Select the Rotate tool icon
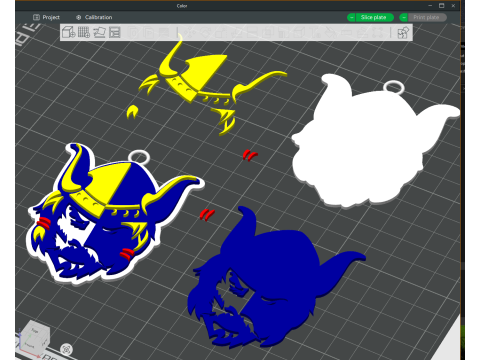The height and width of the screenshot is (360, 480). (205, 32)
